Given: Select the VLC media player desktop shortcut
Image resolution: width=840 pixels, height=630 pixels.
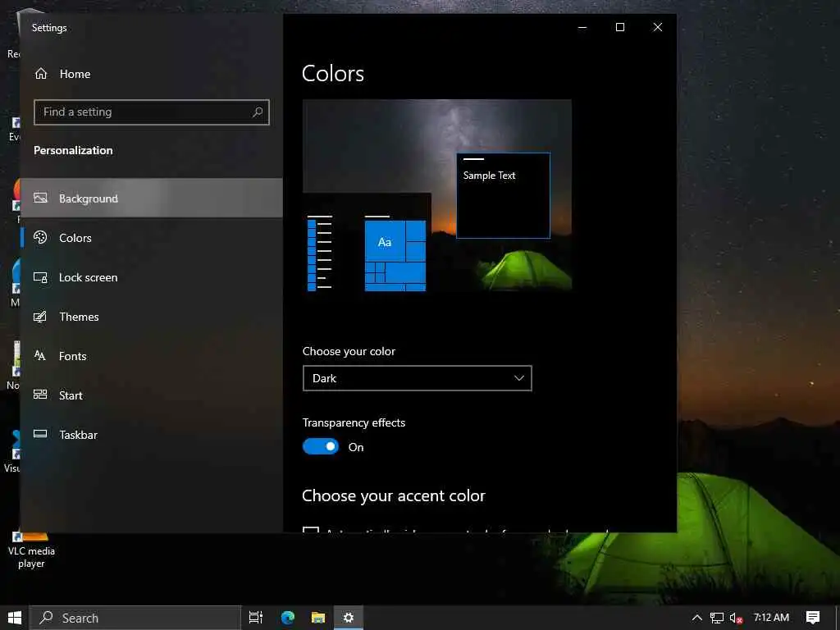Looking at the screenshot, I should (x=31, y=549).
